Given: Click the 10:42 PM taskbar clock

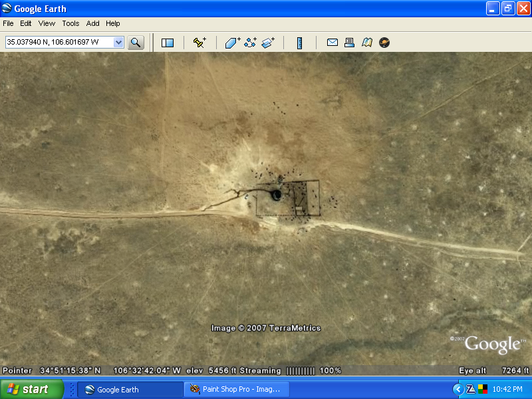Looking at the screenshot, I should (507, 389).
